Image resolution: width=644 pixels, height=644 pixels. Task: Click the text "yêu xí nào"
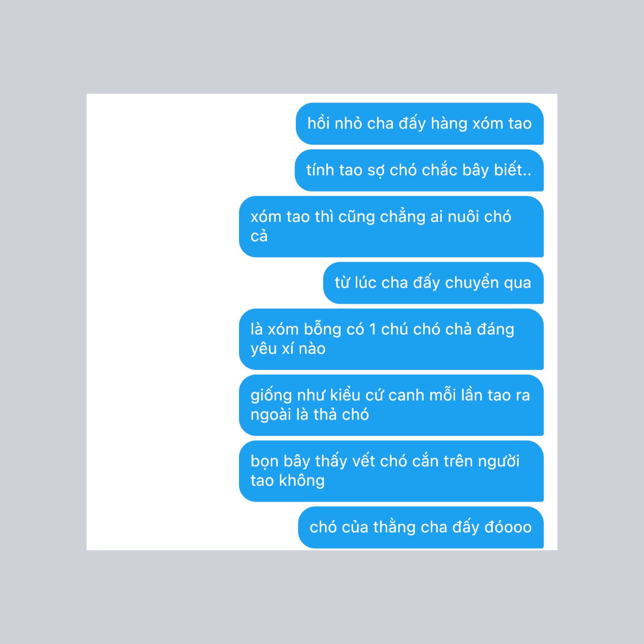(288, 349)
